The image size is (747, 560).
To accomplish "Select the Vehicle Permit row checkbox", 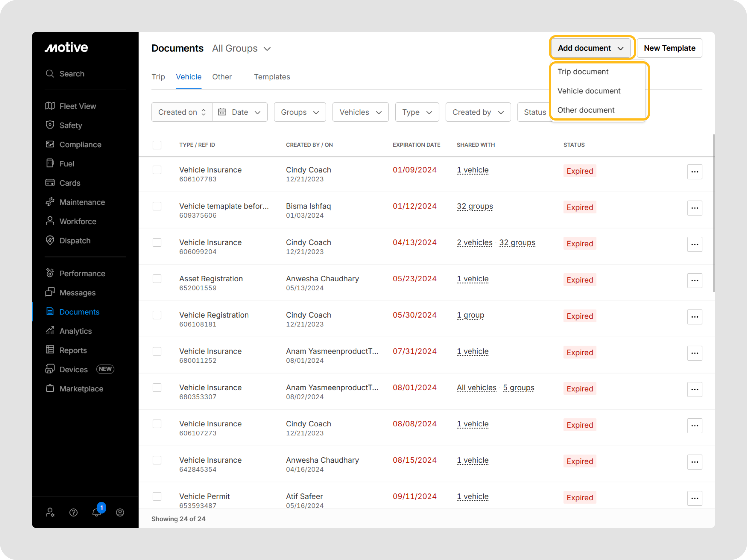I will click(x=157, y=496).
